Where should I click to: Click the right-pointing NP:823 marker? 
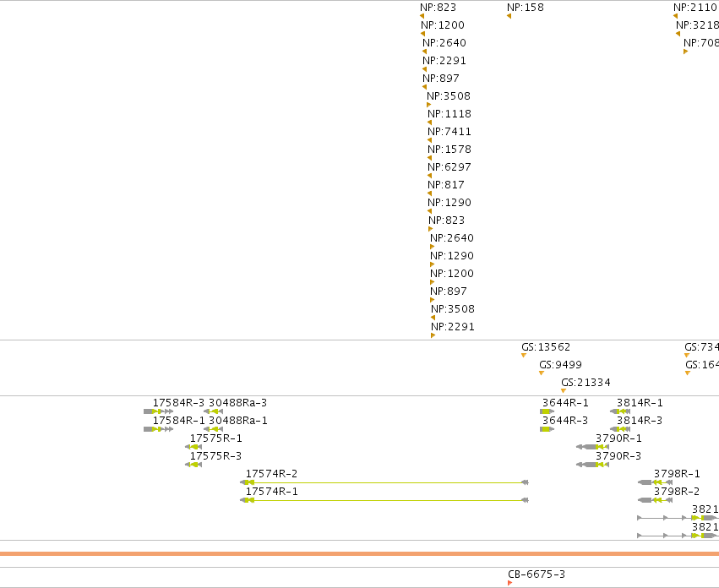[x=431, y=229]
